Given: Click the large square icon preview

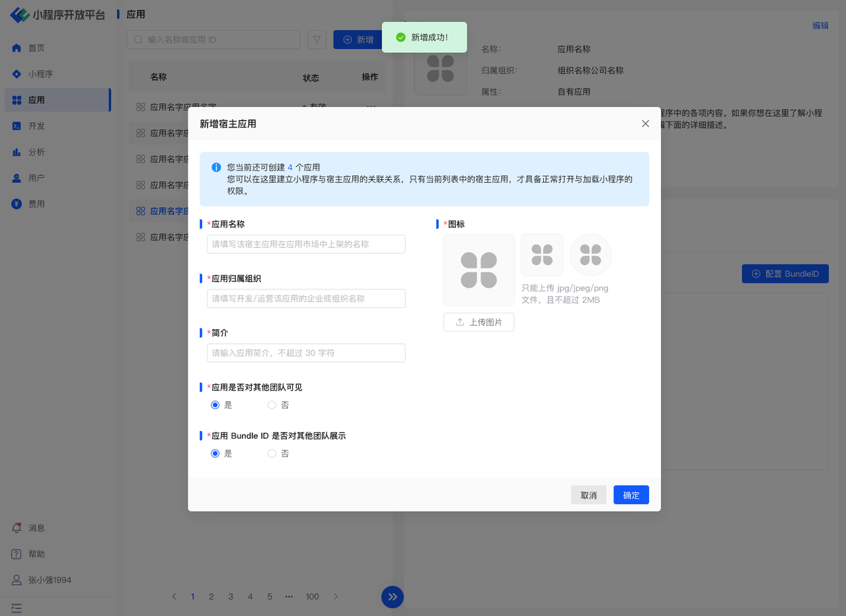Looking at the screenshot, I should pos(479,270).
